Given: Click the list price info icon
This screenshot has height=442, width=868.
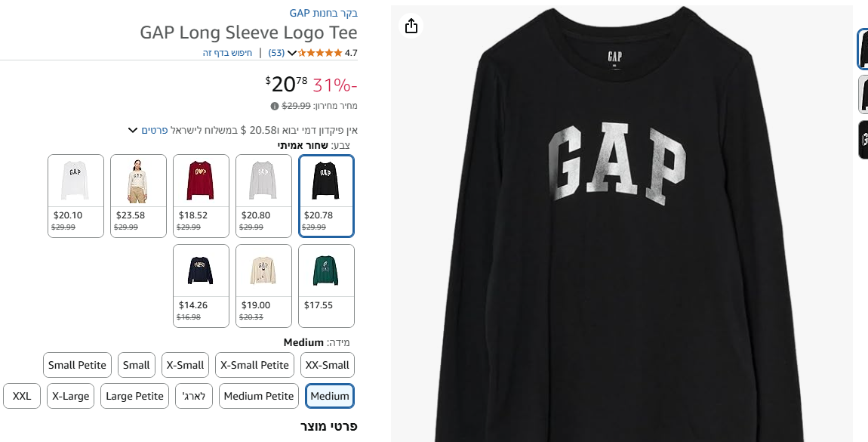Looking at the screenshot, I should coord(275,106).
